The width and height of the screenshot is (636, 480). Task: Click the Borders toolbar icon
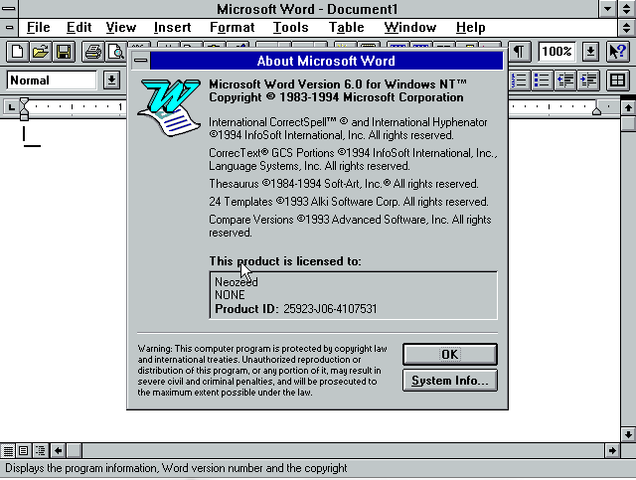[x=617, y=80]
